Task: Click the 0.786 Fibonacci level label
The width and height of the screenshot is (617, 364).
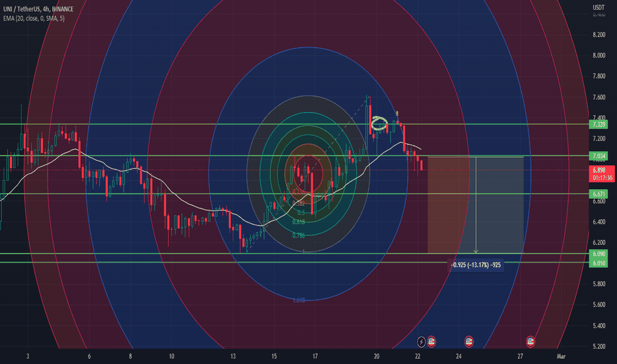Action: coord(299,236)
